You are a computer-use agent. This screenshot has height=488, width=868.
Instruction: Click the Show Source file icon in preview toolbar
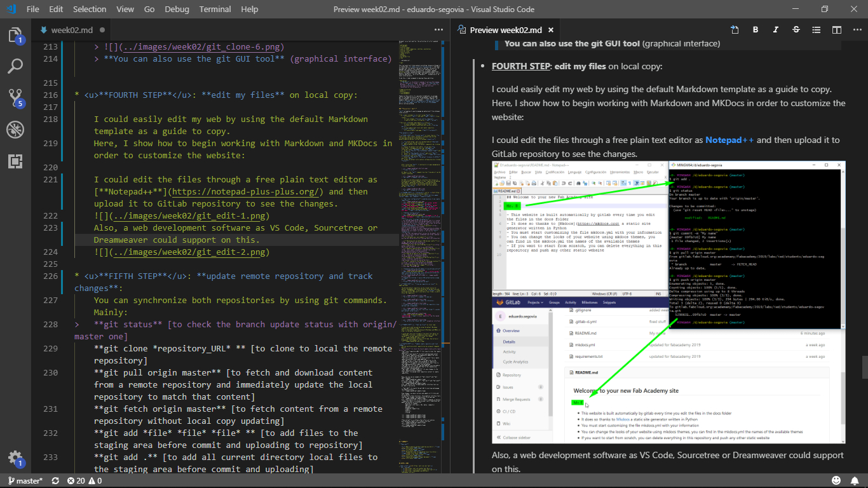735,30
